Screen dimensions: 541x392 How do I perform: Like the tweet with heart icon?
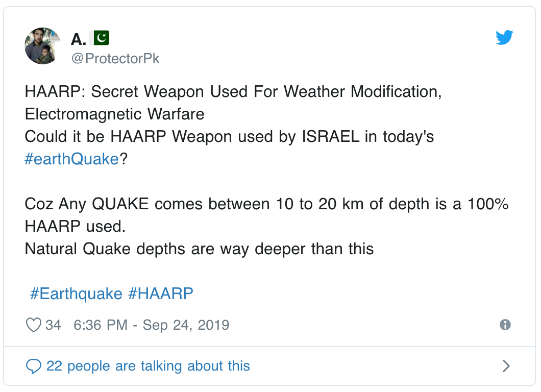[34, 325]
